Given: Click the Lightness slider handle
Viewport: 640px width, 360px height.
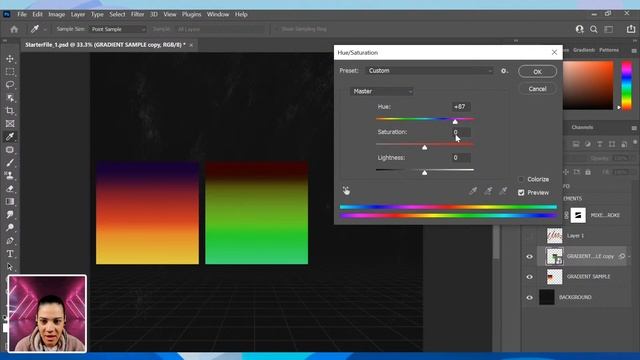Looking at the screenshot, I should [x=424, y=173].
